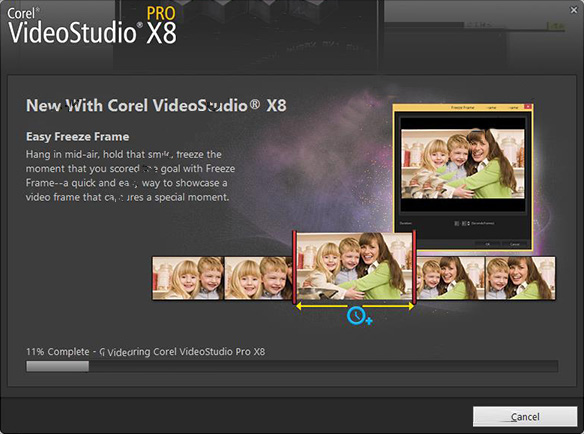
Task: Click the Corel VideoStudio Pro X8 logo
Action: tap(92, 26)
